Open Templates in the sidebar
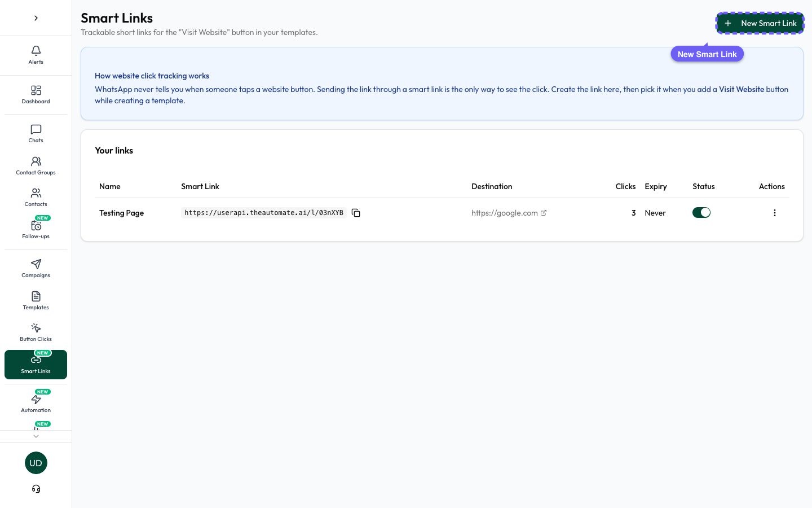 [x=36, y=300]
